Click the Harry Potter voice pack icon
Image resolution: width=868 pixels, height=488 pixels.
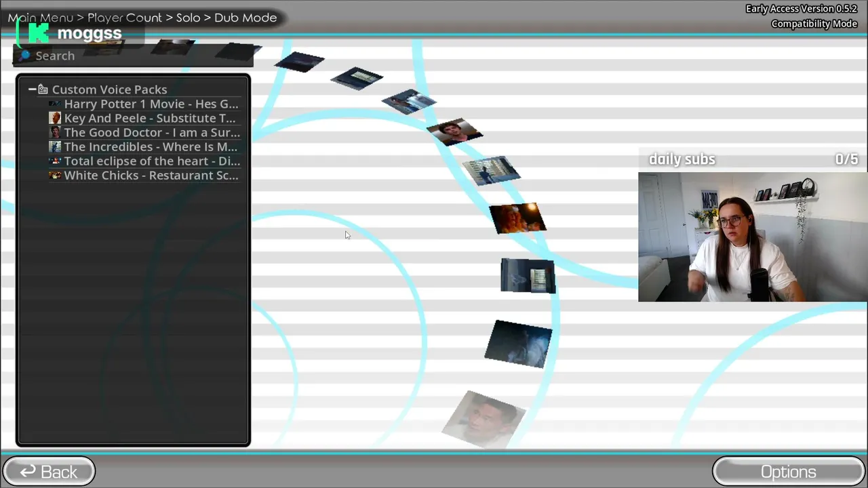pos(55,104)
